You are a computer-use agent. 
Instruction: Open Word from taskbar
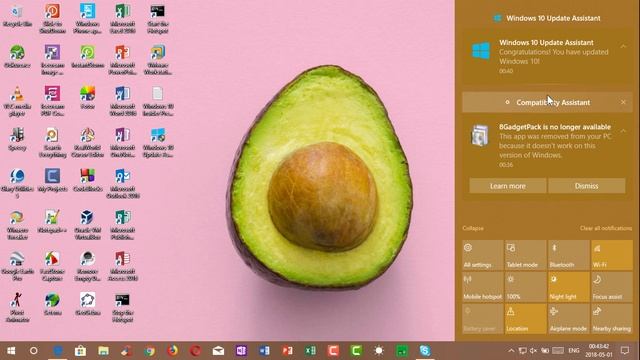click(x=264, y=351)
